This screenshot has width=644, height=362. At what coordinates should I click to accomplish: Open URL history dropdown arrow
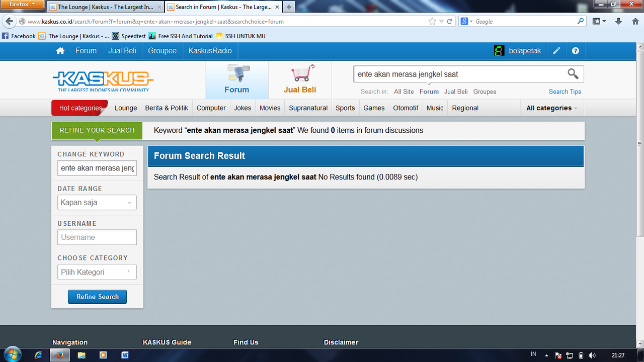coord(441,22)
